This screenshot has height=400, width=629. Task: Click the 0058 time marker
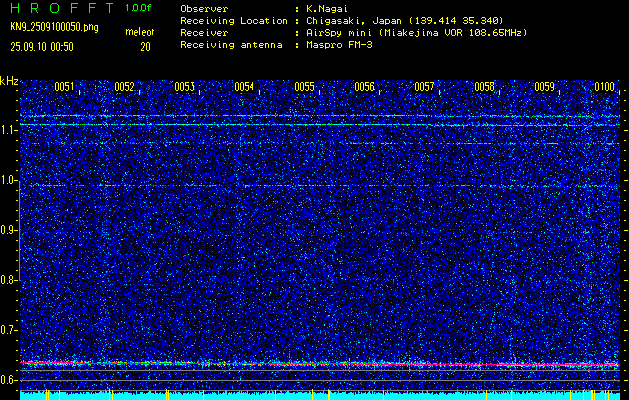point(485,87)
